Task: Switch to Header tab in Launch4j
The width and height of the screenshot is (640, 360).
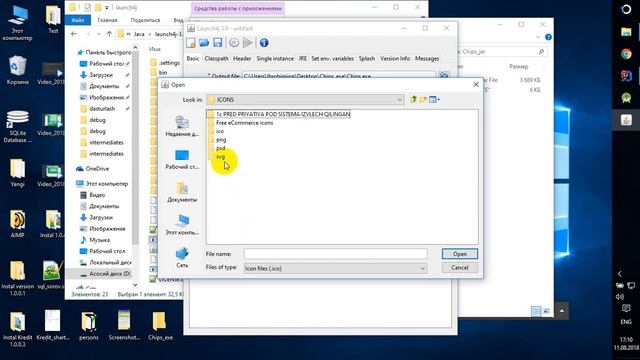Action: [x=242, y=59]
